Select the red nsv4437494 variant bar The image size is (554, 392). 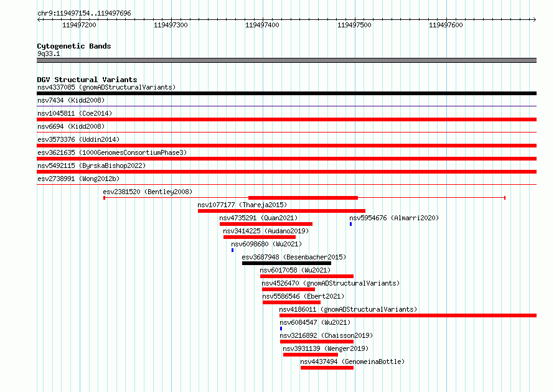click(x=327, y=368)
